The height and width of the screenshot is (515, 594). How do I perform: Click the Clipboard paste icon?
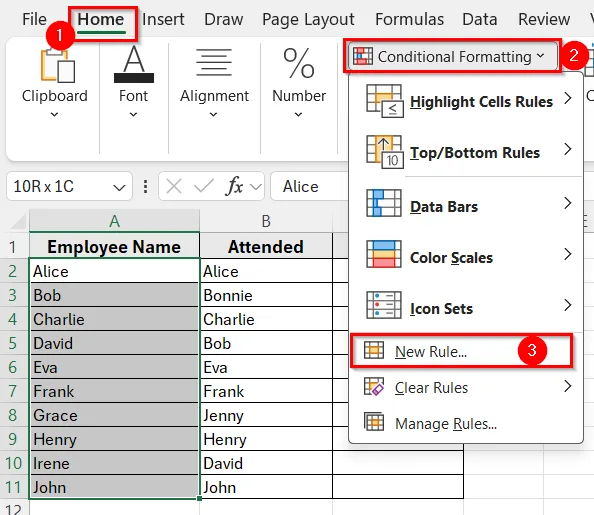[x=58, y=66]
